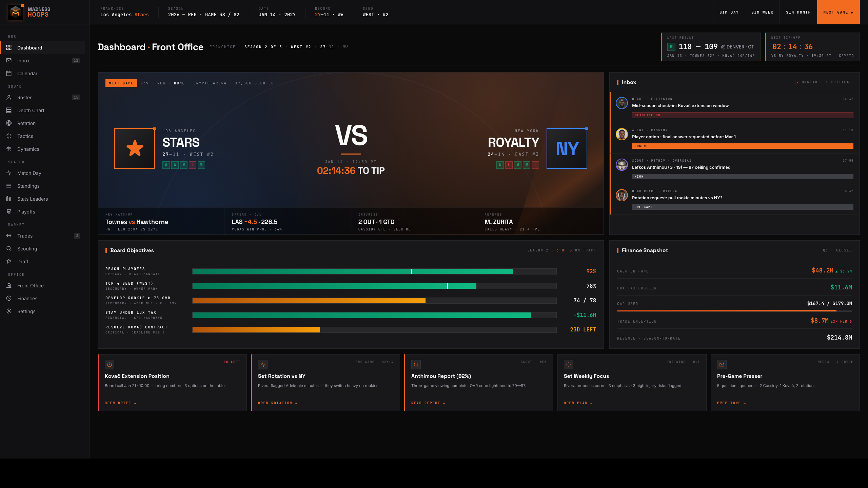Click search icon on Anthimou Report card
Viewport: 868px width, 488px height.
[x=416, y=365]
